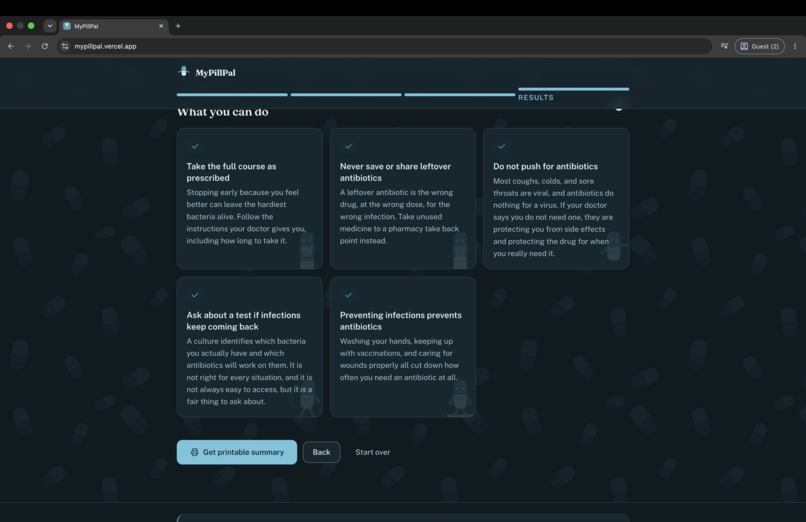Select the third progress step bar
The height and width of the screenshot is (522, 806).
[x=460, y=95]
